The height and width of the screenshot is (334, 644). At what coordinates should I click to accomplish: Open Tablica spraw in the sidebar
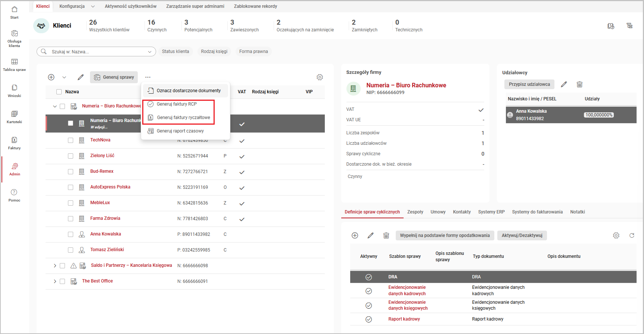pyautogui.click(x=14, y=65)
